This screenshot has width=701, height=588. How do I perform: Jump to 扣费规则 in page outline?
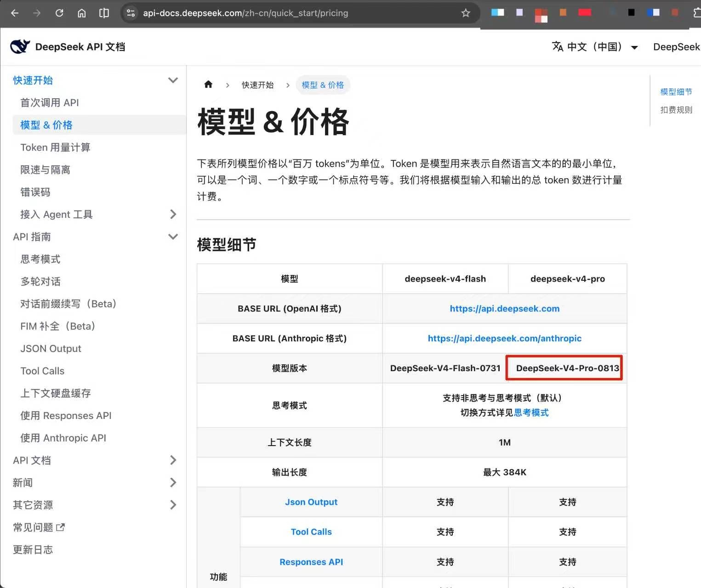[676, 110]
